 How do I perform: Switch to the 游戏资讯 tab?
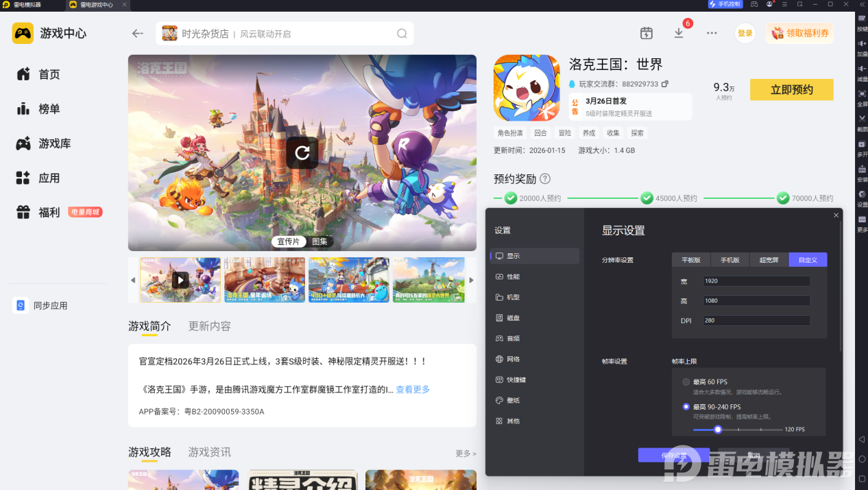tap(210, 452)
